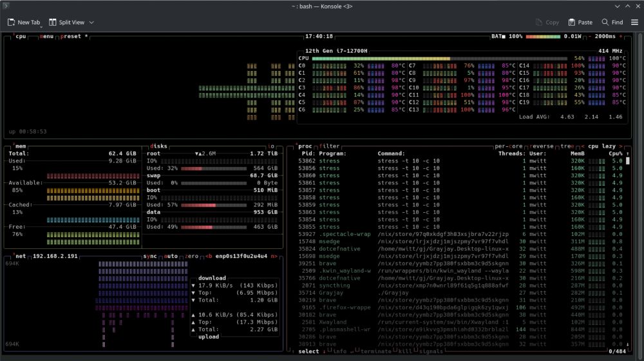Toggle the cpu box label
644x361 pixels.
(x=21, y=36)
